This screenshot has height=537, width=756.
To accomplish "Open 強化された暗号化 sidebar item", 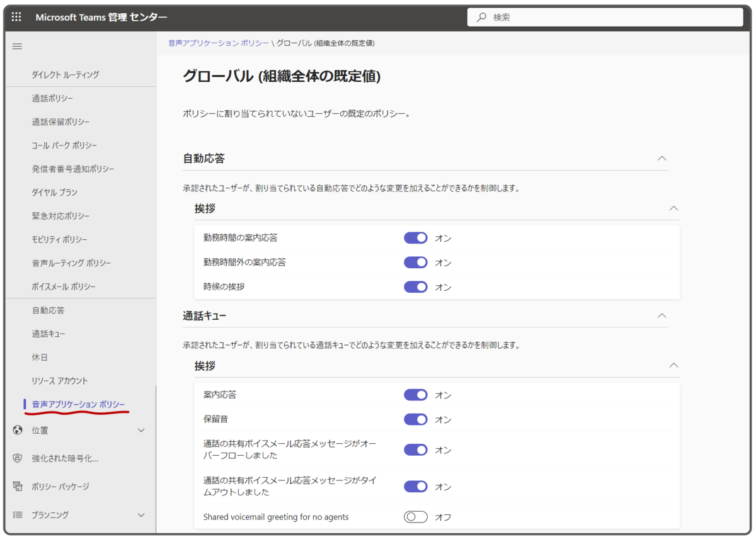I will pos(65,458).
